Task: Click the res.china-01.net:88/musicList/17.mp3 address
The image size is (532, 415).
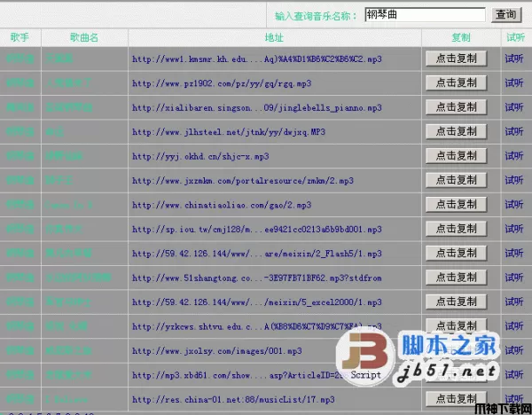Action: click(x=233, y=400)
